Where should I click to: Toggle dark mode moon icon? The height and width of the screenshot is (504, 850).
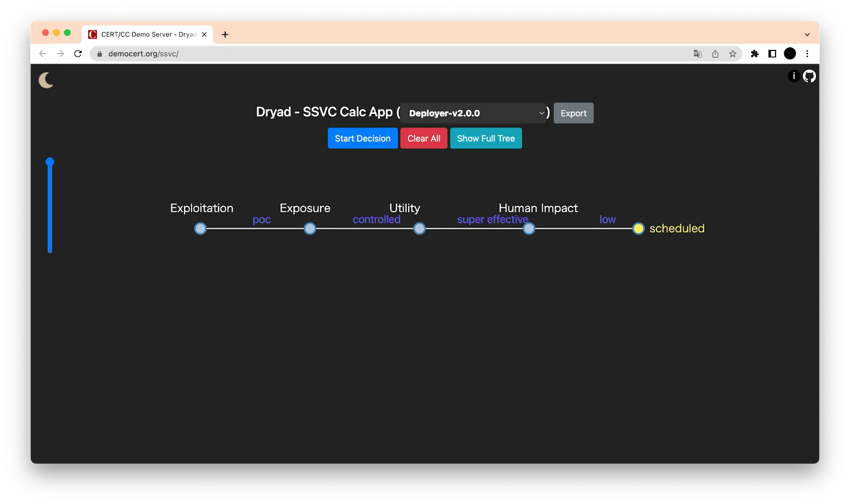point(46,80)
